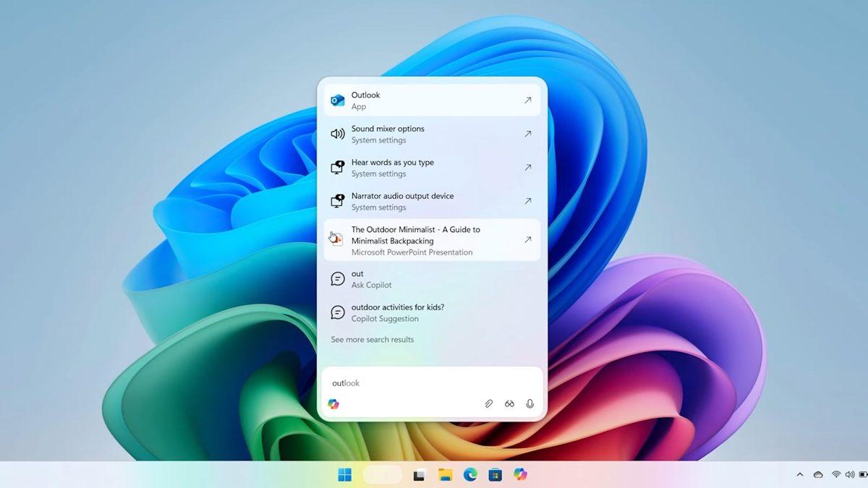Click the paperclip attach icon
This screenshot has height=488, width=868.
(x=489, y=404)
